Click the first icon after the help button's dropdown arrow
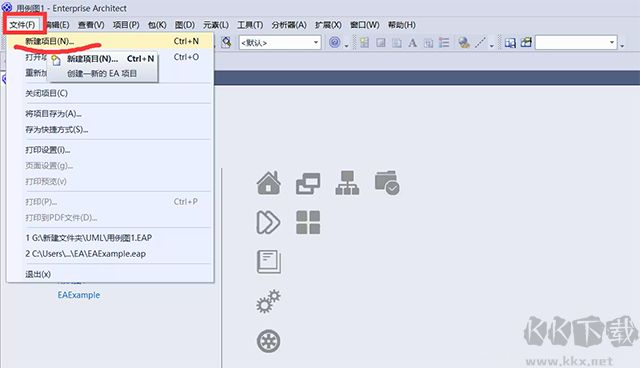 click(364, 42)
